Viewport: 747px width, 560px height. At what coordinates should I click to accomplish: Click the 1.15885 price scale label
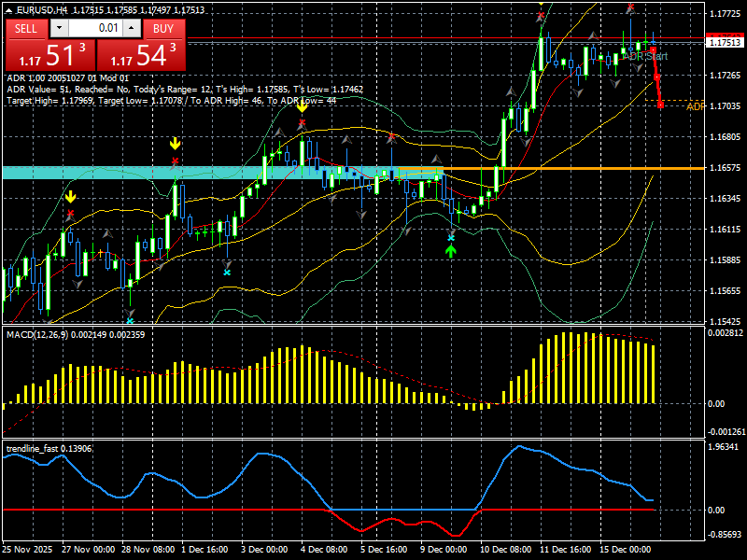(x=725, y=260)
